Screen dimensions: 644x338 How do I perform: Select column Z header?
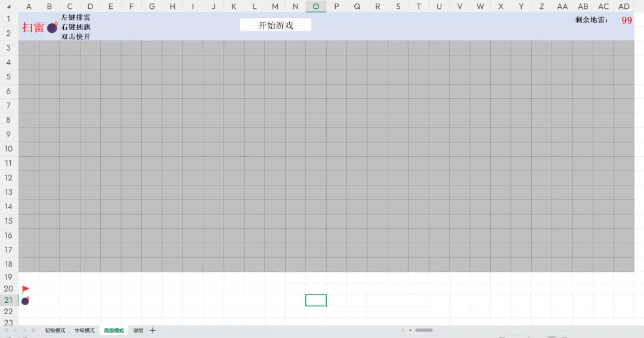click(541, 6)
